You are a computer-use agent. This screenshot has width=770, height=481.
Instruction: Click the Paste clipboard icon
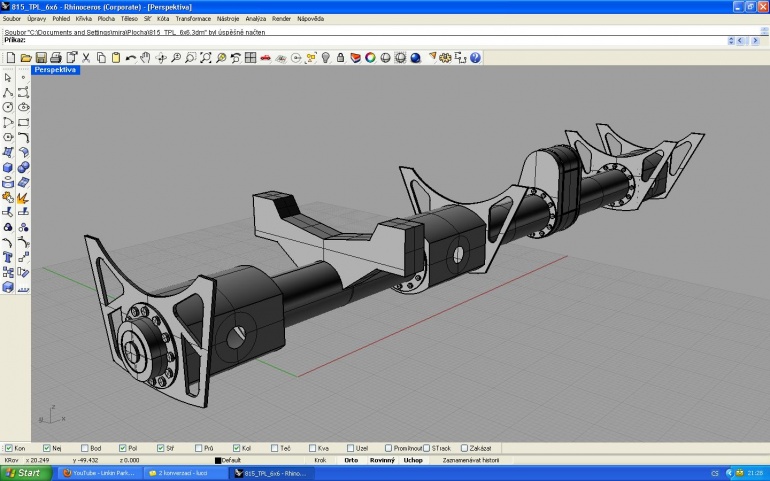tap(116, 58)
